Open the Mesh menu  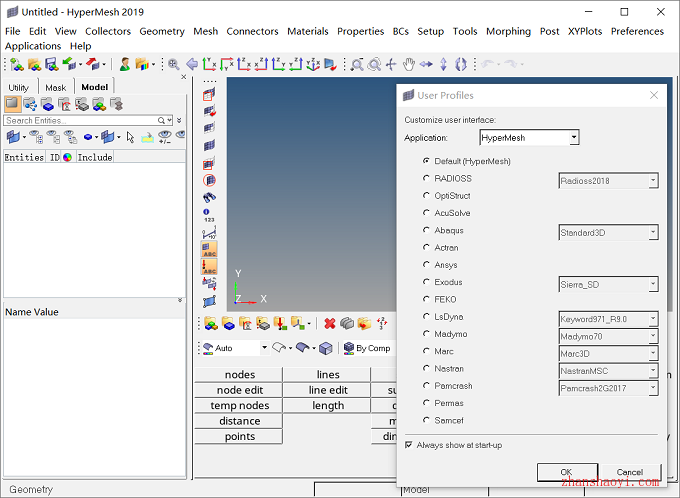(206, 31)
